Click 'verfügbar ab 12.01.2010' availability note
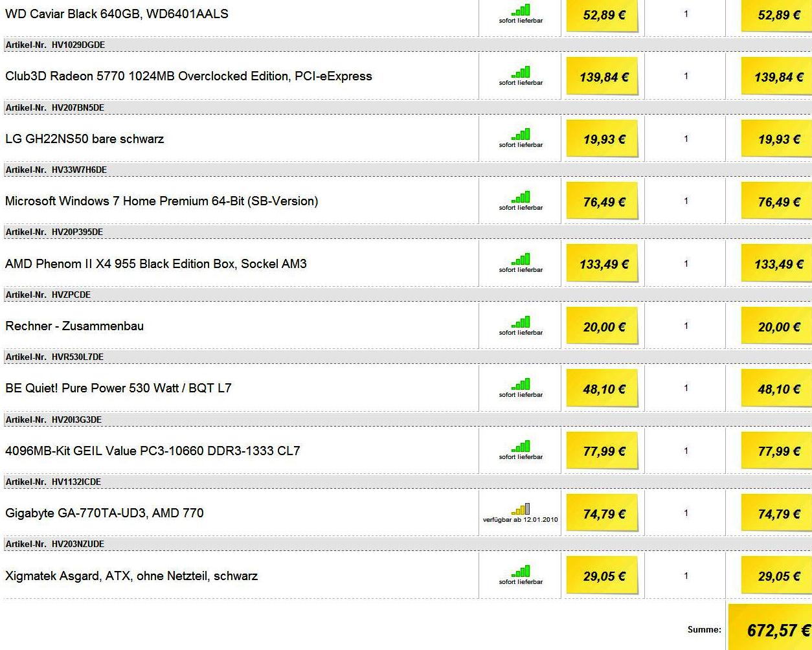The image size is (812, 650). (x=520, y=520)
